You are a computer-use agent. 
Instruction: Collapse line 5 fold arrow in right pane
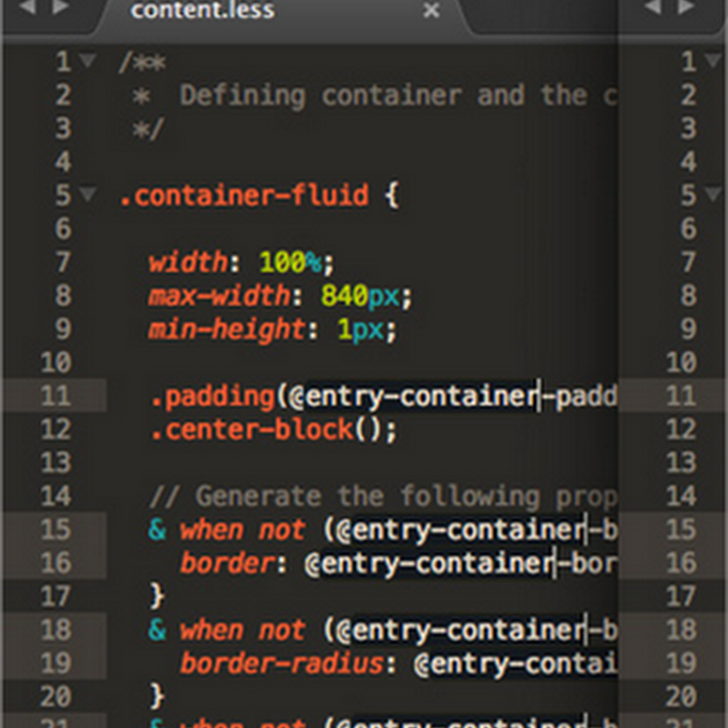click(x=714, y=195)
